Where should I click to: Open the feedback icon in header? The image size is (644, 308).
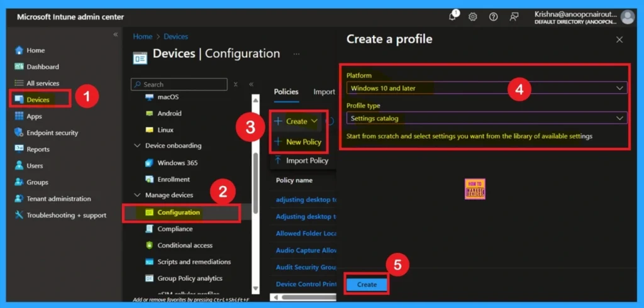(514, 17)
